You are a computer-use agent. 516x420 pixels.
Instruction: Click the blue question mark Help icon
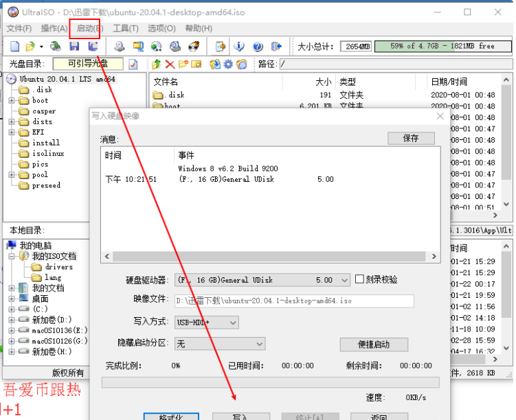[x=258, y=47]
